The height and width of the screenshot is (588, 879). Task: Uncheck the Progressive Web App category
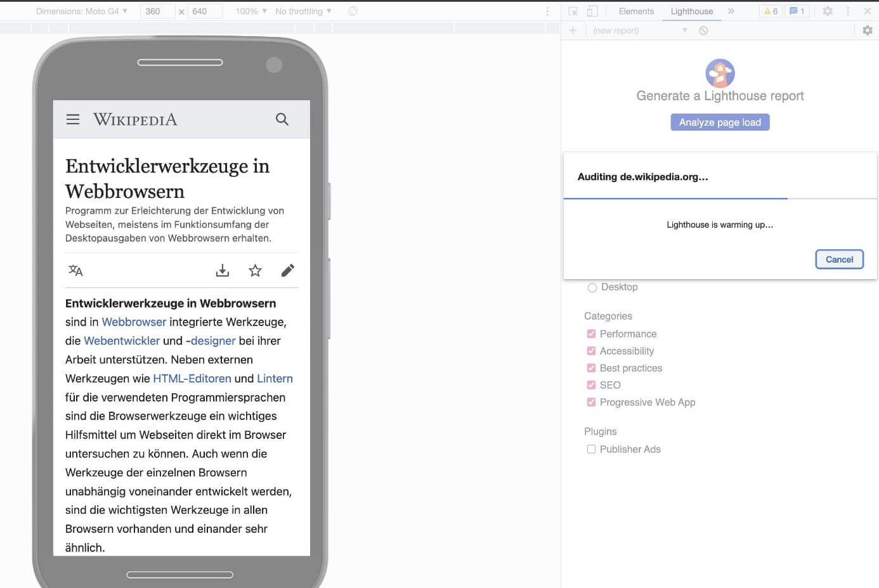[x=591, y=402]
